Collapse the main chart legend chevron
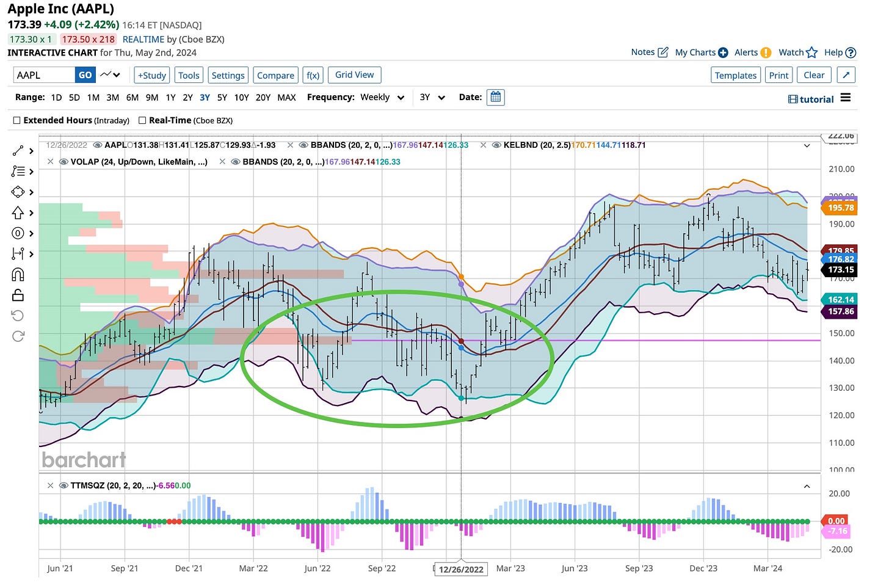 [x=807, y=146]
